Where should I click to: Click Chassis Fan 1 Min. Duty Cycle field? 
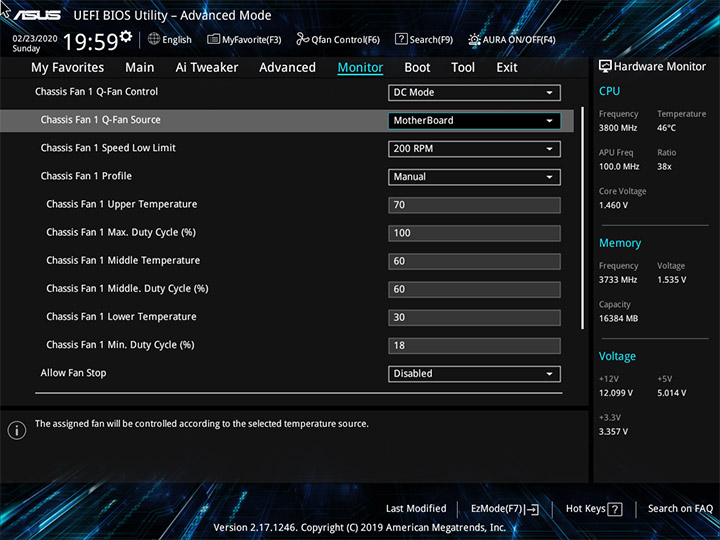pyautogui.click(x=474, y=346)
